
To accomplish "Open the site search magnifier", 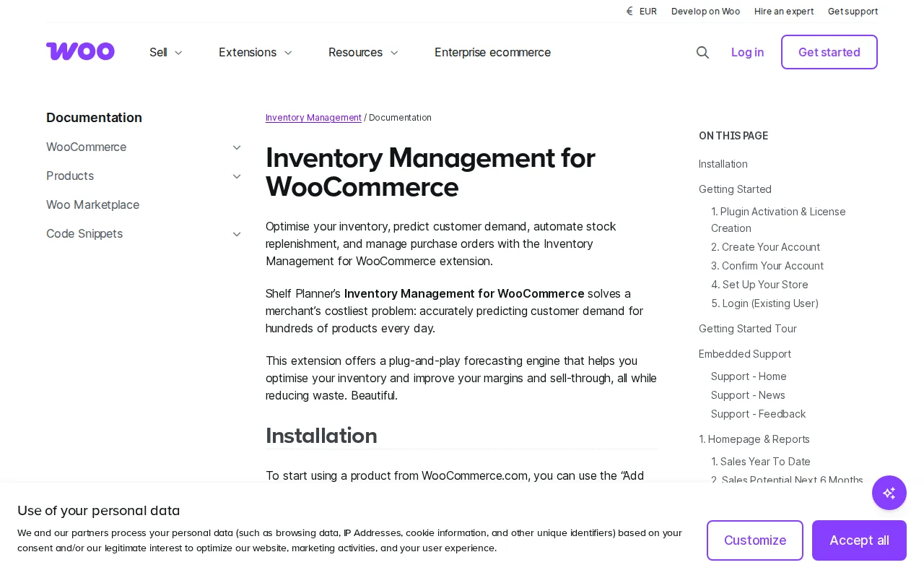I will [702, 52].
